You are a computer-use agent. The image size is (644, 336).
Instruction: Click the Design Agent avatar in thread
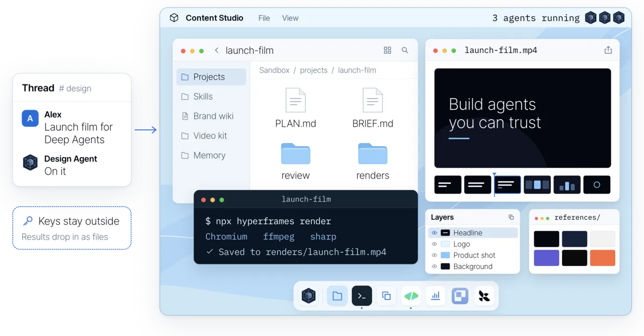click(x=30, y=162)
